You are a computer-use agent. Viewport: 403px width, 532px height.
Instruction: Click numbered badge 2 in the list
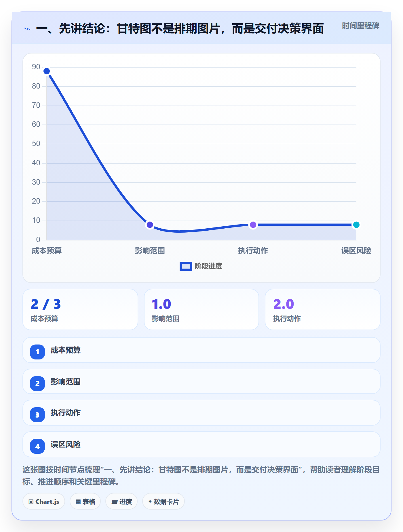pyautogui.click(x=37, y=383)
